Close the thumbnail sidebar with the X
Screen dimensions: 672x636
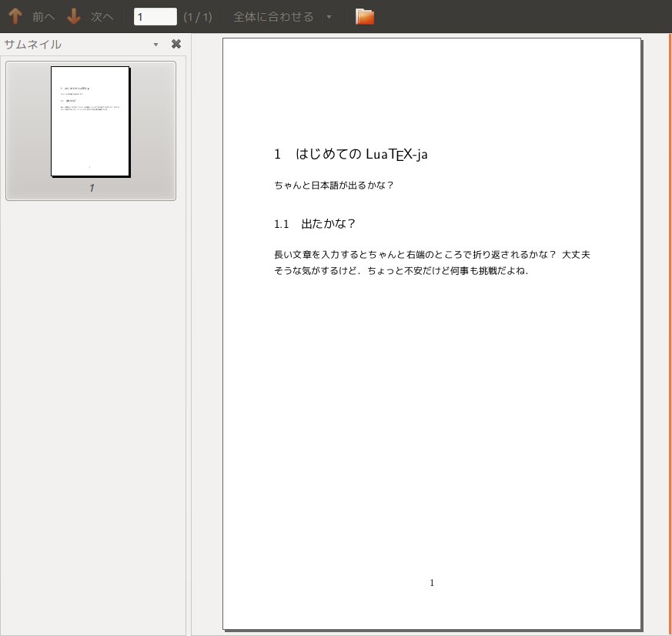176,44
